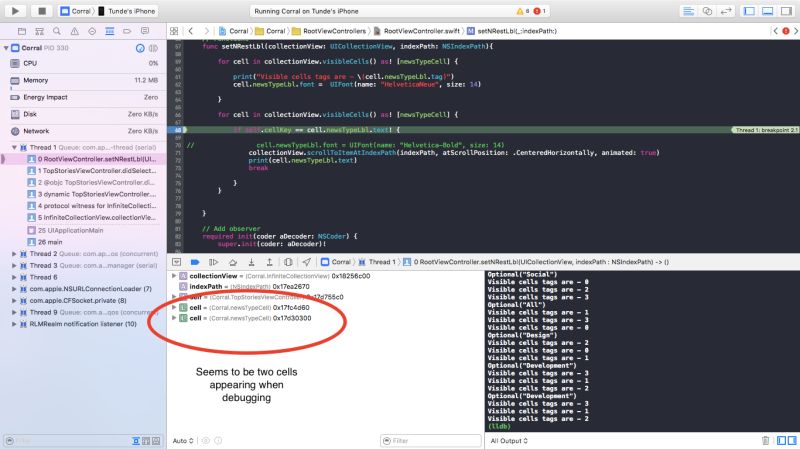Click the yellow warnings indicator in the status bar
This screenshot has width=800, height=449.
(522, 11)
